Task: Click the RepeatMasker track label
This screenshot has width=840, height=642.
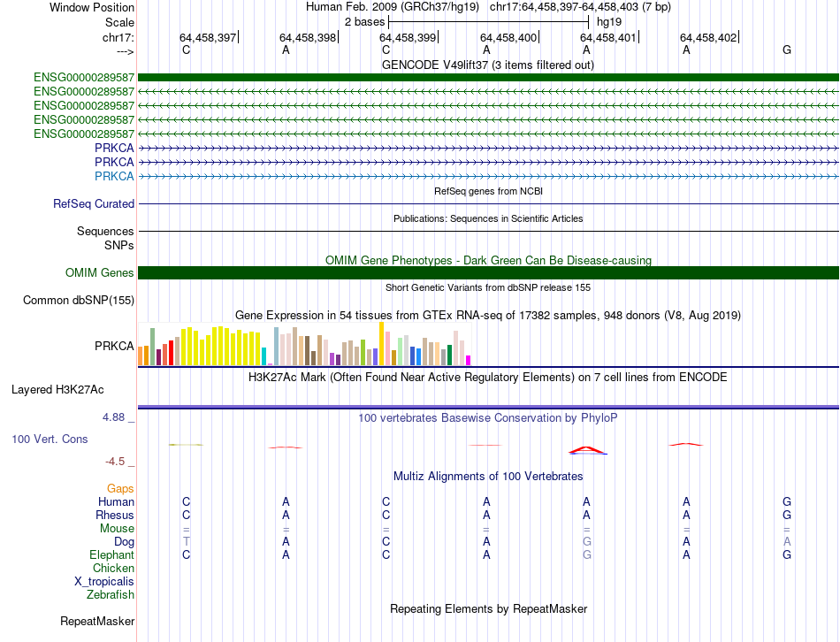Action: coord(97,622)
